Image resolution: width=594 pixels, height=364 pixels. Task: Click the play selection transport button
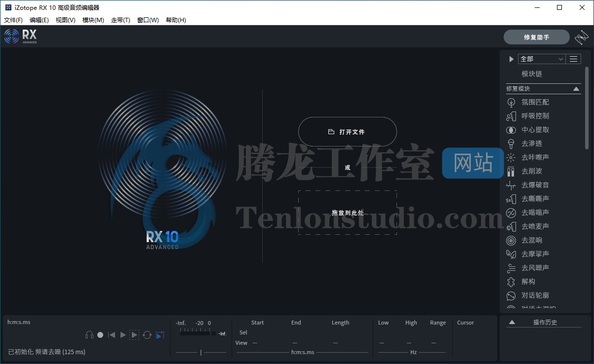[134, 335]
